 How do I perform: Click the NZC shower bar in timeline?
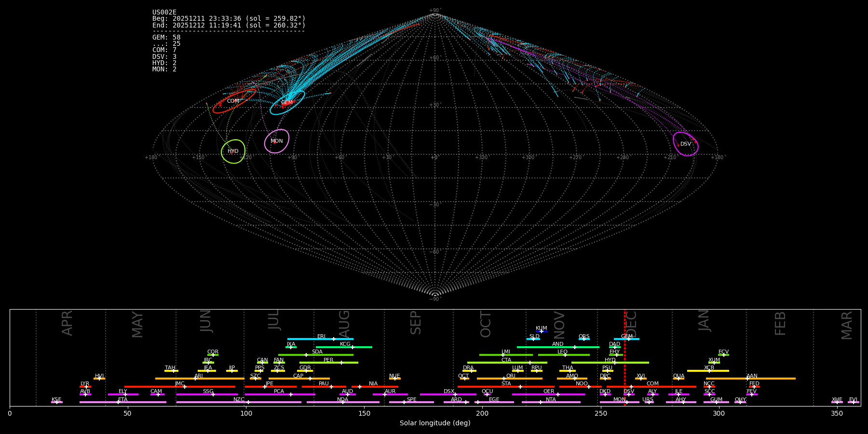point(239,402)
